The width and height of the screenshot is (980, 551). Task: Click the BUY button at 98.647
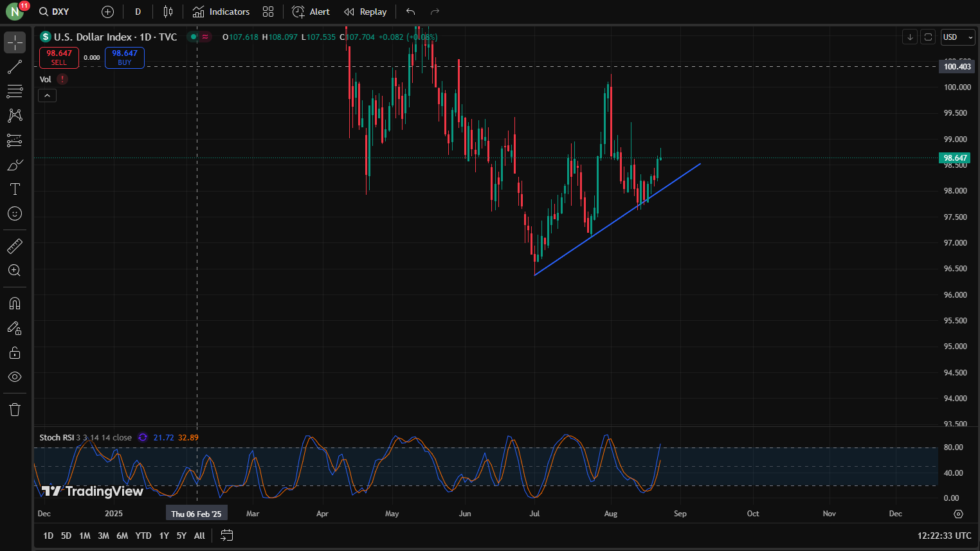click(125, 58)
